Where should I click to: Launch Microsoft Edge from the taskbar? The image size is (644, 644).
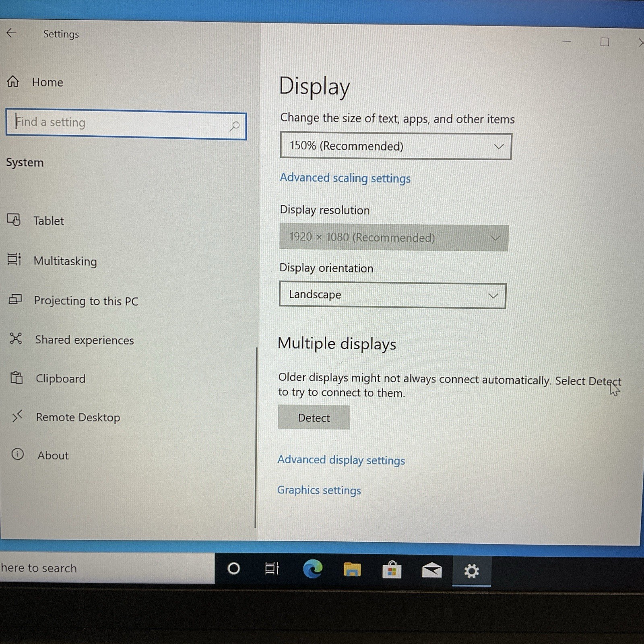tap(313, 569)
